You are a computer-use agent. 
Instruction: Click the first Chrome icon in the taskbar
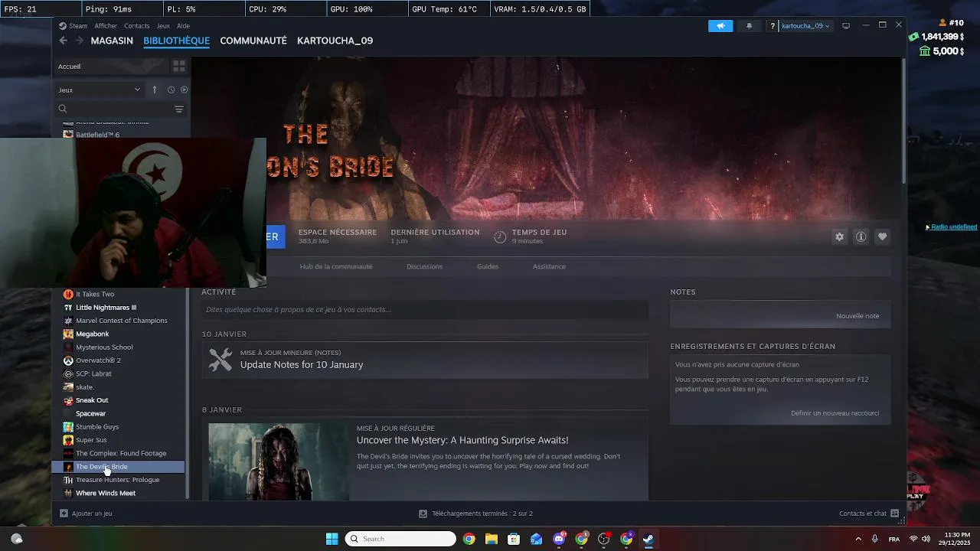[469, 539]
